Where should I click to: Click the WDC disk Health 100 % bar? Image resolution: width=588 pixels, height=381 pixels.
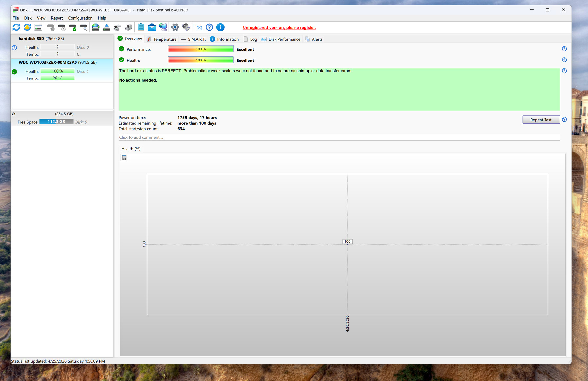click(57, 71)
